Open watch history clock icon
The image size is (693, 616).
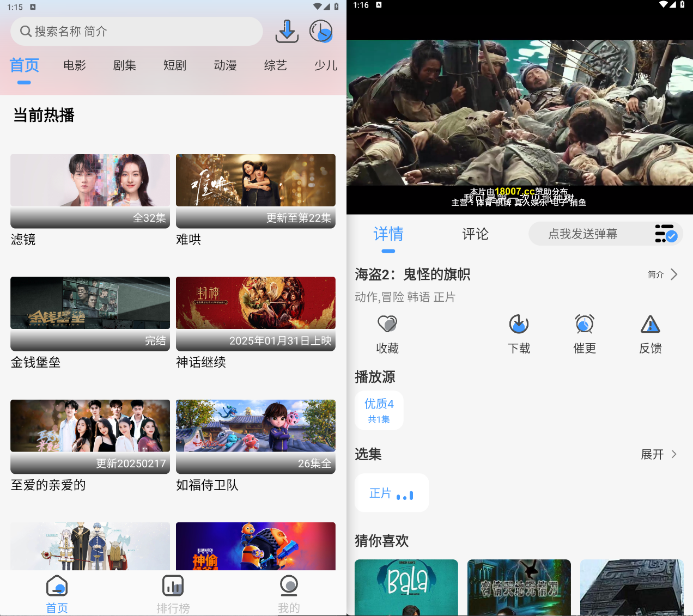321,32
